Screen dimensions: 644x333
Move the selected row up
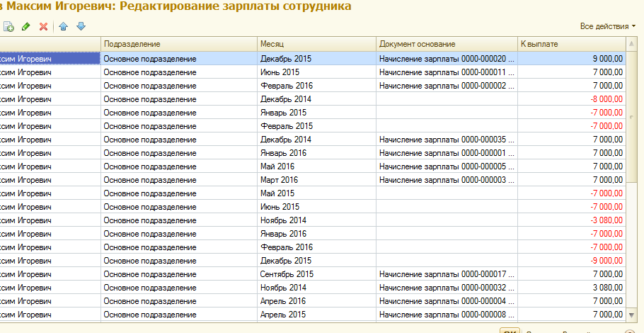tap(64, 26)
